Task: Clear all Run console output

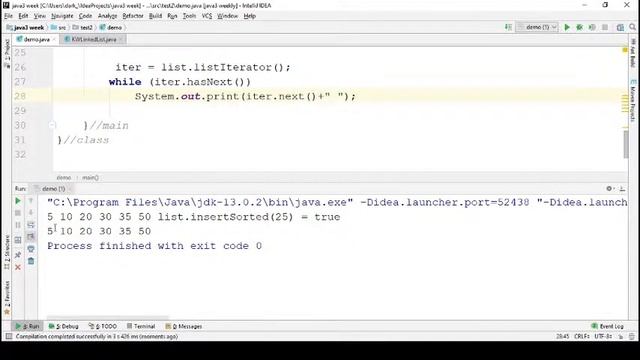Action: [31, 261]
